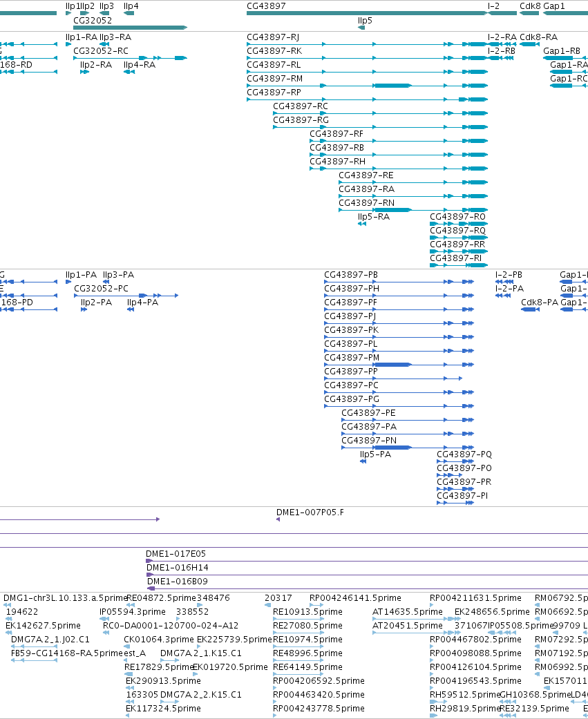The image size is (588, 719).
Task: Choose EST CK01064.3prime
Action: point(159,639)
